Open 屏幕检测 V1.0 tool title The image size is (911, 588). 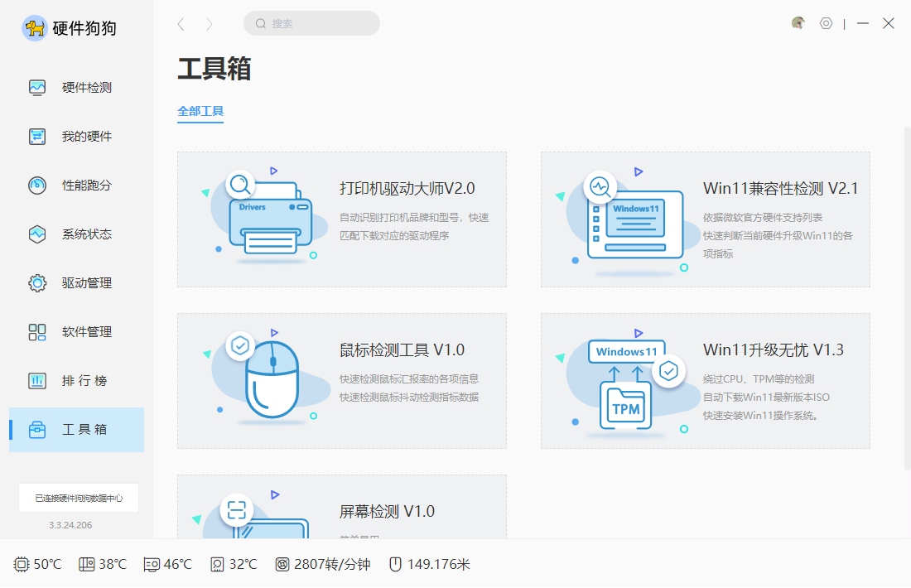(387, 511)
